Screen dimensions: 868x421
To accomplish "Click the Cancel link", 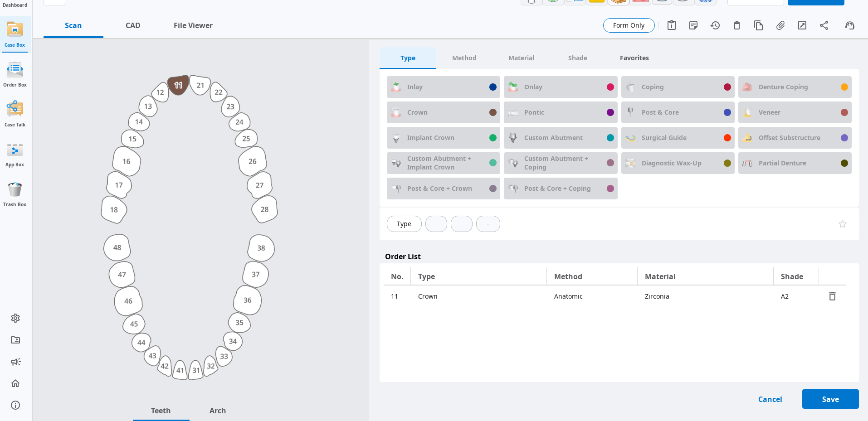I will click(770, 399).
